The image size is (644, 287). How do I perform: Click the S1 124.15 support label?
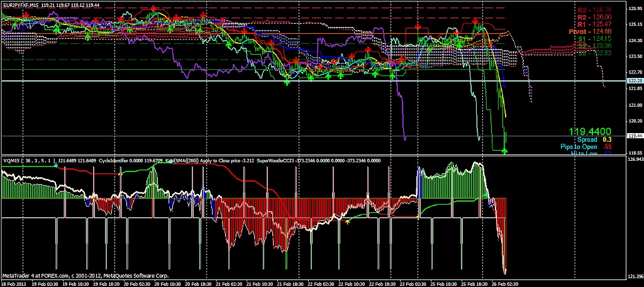tap(594, 38)
